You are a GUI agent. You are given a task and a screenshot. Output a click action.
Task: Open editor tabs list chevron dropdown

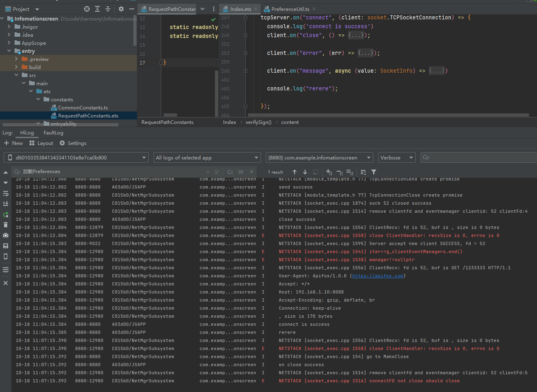[202, 9]
